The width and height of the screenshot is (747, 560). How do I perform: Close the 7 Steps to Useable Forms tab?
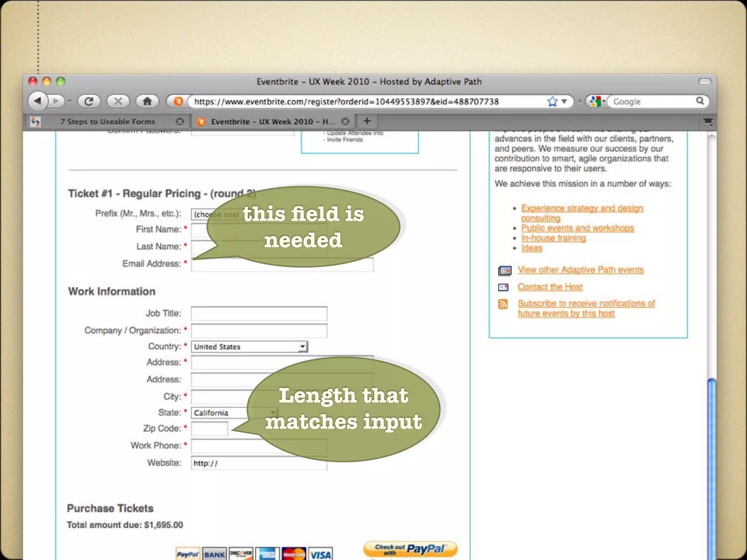(x=179, y=122)
